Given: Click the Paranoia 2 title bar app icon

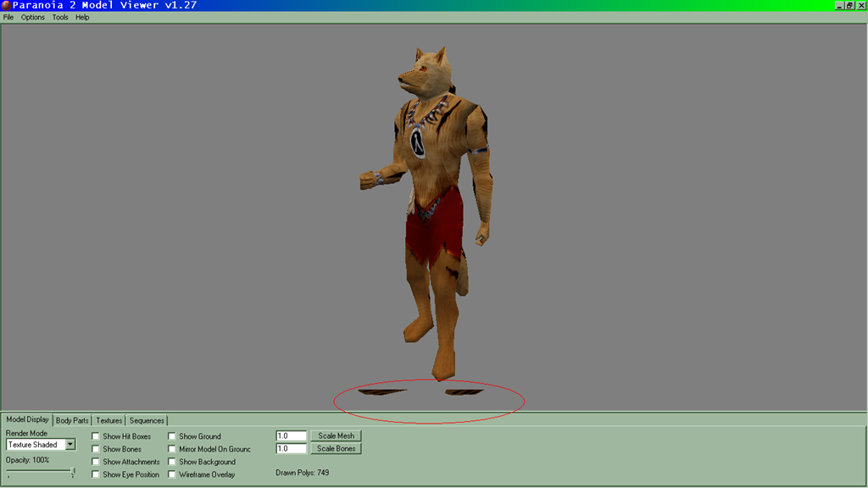Looking at the screenshot, I should 5,5.
